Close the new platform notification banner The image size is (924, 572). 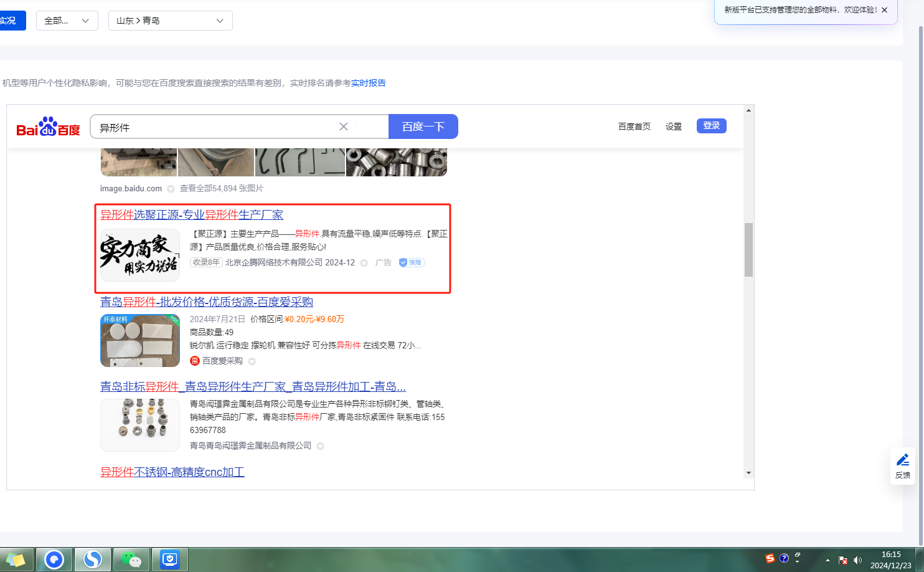coord(884,10)
